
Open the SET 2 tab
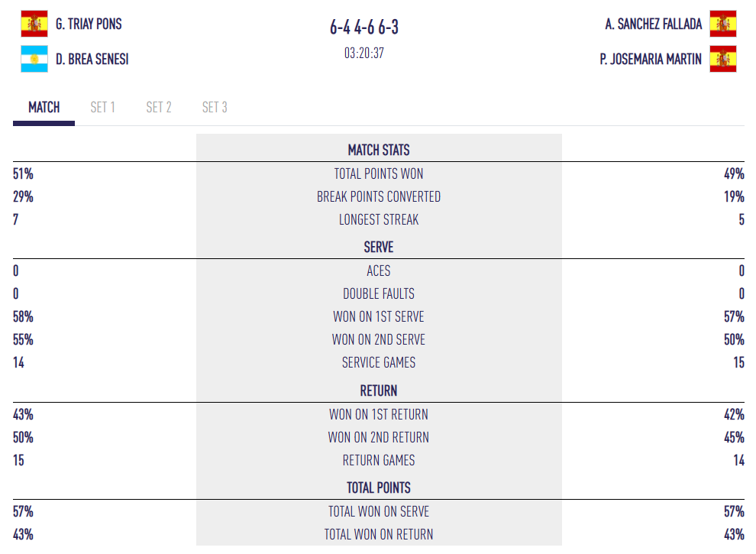(x=159, y=108)
